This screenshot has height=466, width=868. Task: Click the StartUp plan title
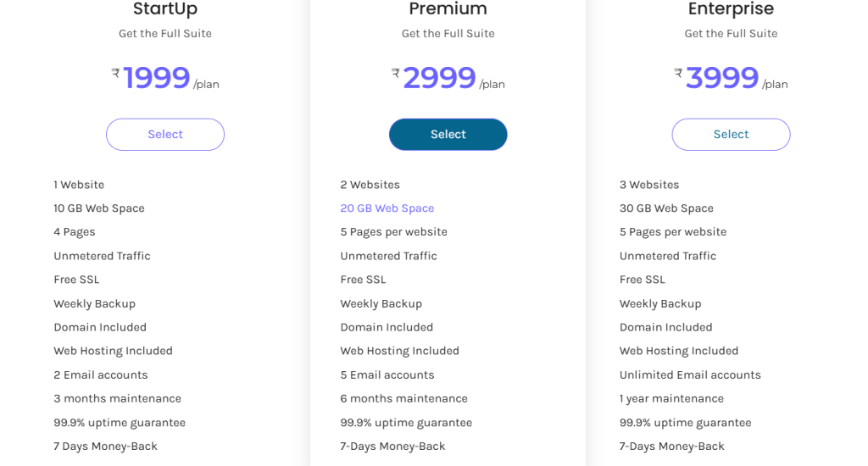tap(165, 9)
